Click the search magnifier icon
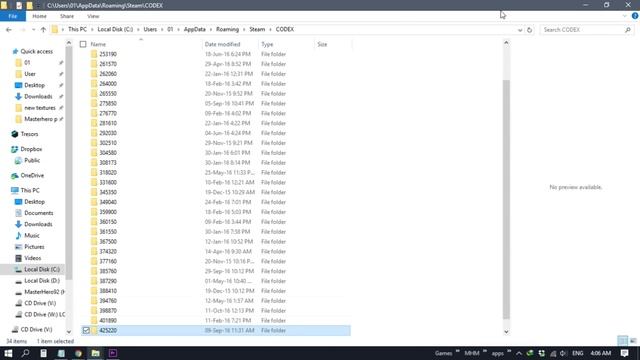Screen dimensions: 640x360 628,30
